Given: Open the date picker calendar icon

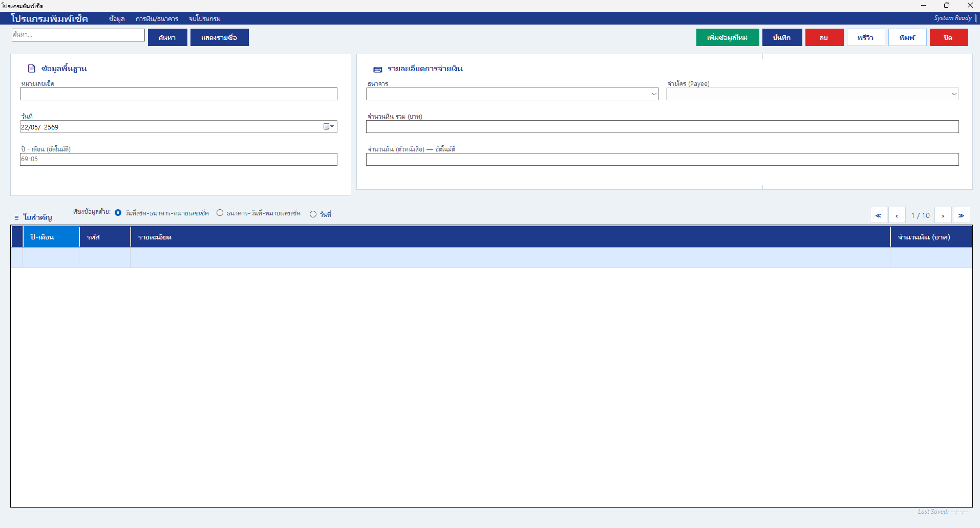Looking at the screenshot, I should click(x=328, y=126).
